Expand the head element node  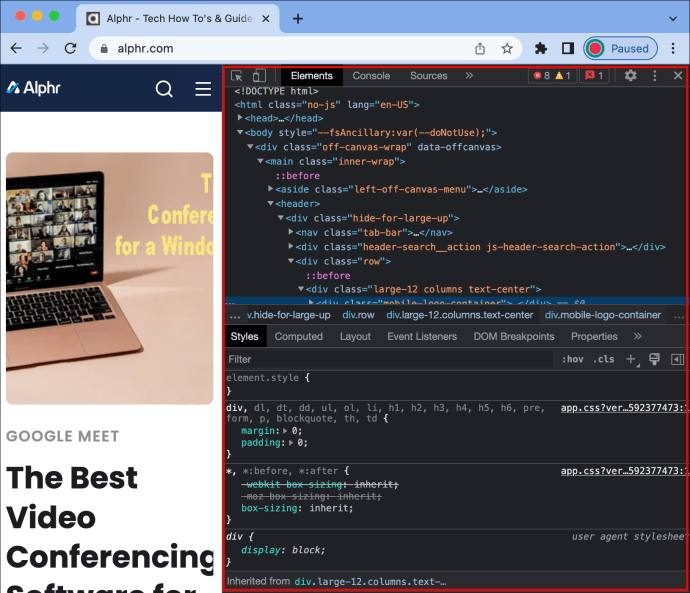240,118
